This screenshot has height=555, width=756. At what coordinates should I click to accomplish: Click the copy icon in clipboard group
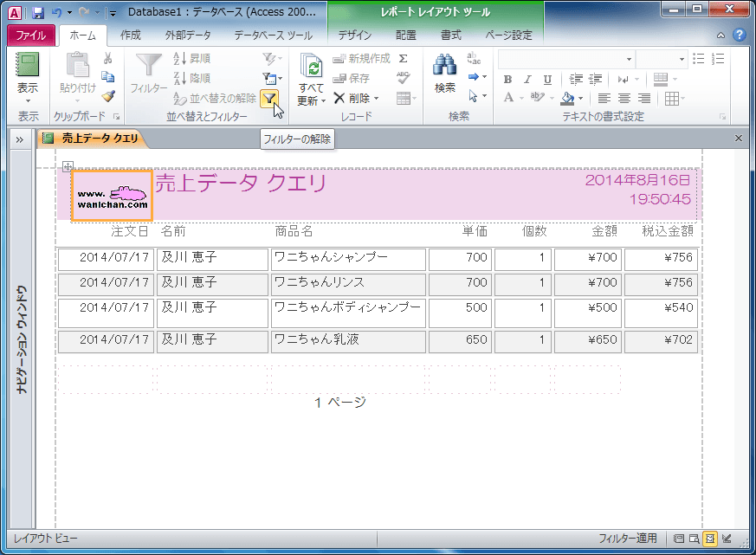pos(108,77)
